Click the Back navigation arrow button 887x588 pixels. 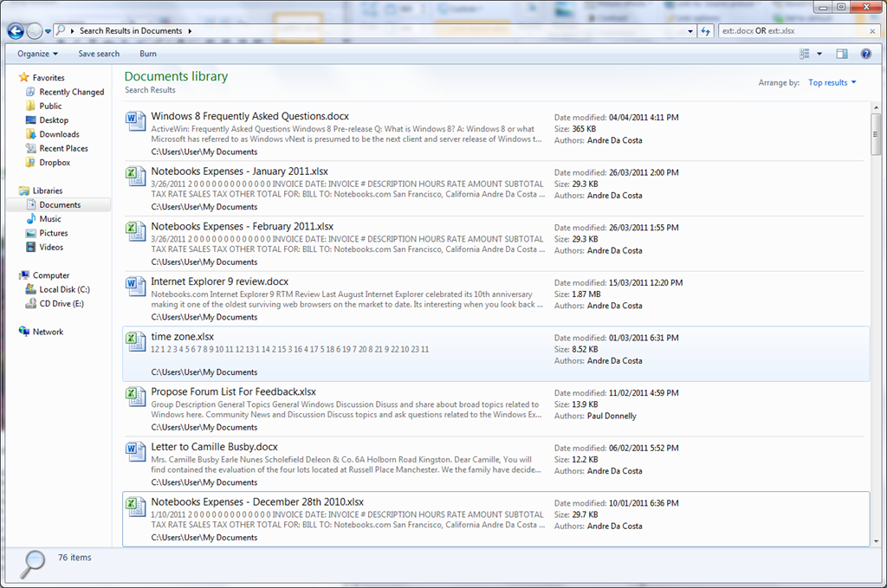coord(15,31)
